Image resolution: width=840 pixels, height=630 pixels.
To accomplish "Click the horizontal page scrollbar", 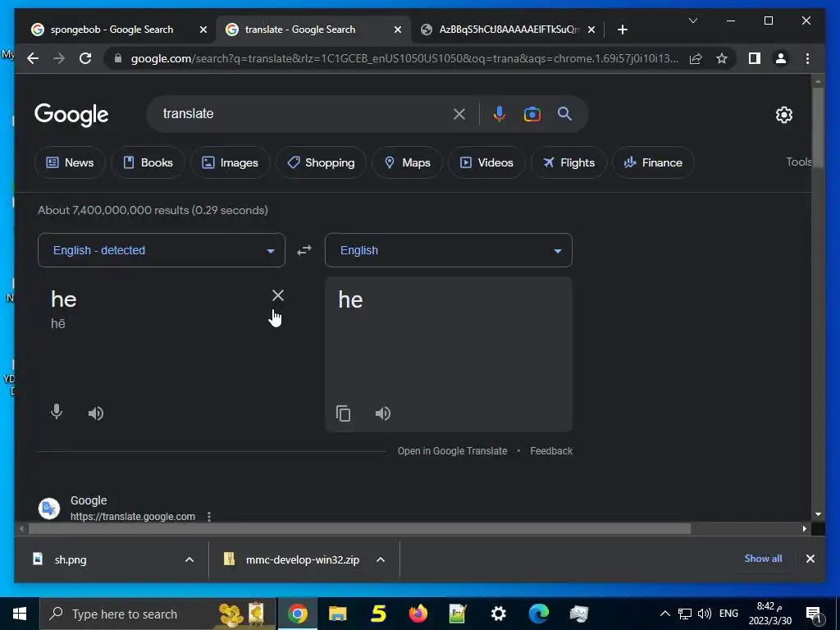I will point(359,529).
